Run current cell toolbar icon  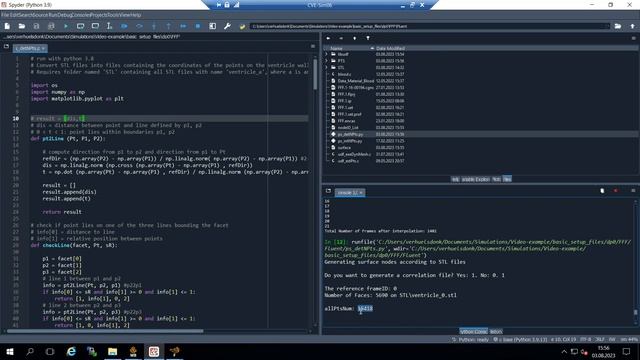tap(80, 26)
